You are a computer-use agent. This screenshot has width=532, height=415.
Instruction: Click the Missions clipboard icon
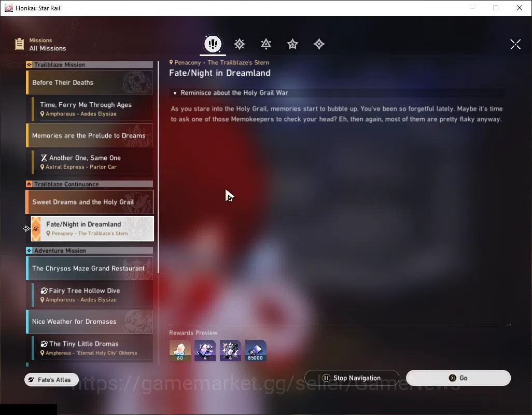[19, 44]
